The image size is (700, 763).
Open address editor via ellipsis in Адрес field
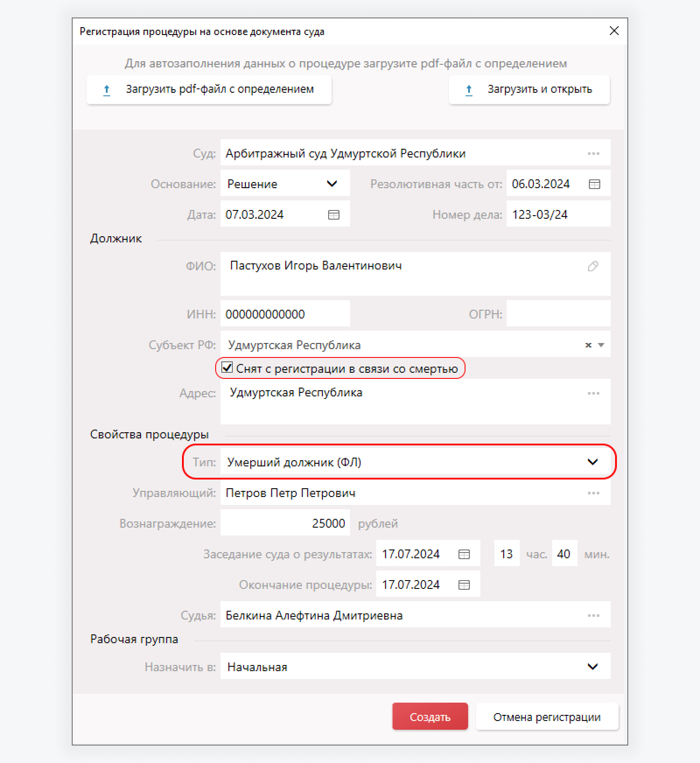pos(594,393)
